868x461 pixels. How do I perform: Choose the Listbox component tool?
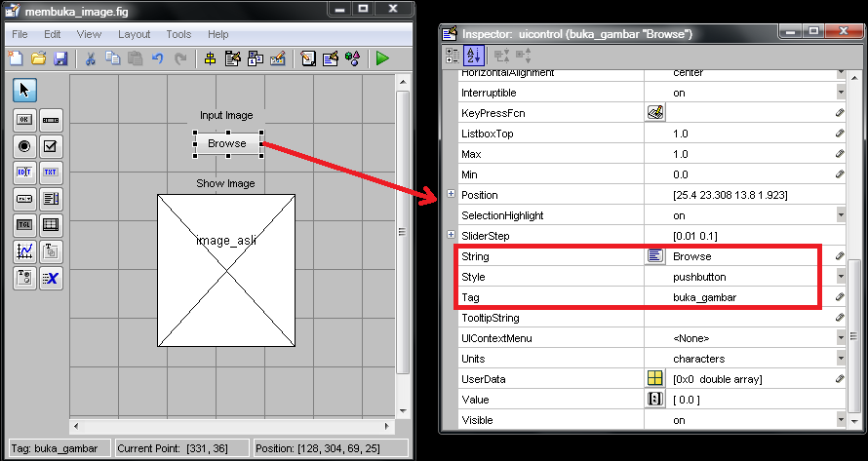tap(51, 199)
